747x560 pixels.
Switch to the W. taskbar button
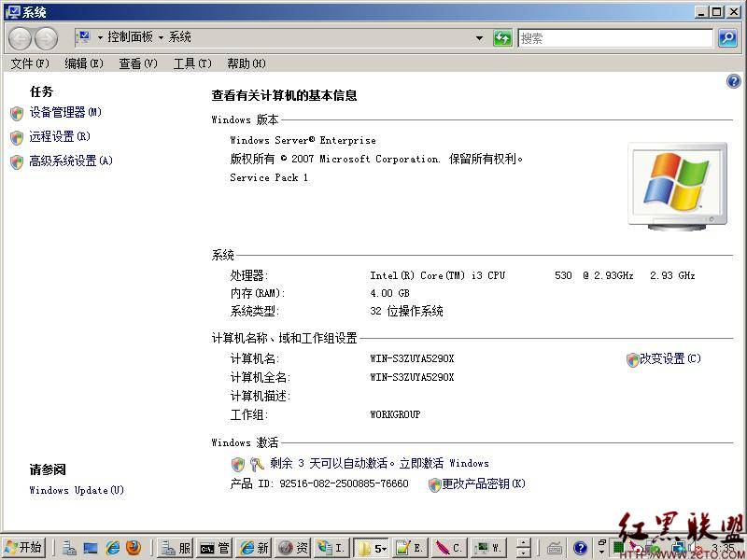[x=488, y=548]
